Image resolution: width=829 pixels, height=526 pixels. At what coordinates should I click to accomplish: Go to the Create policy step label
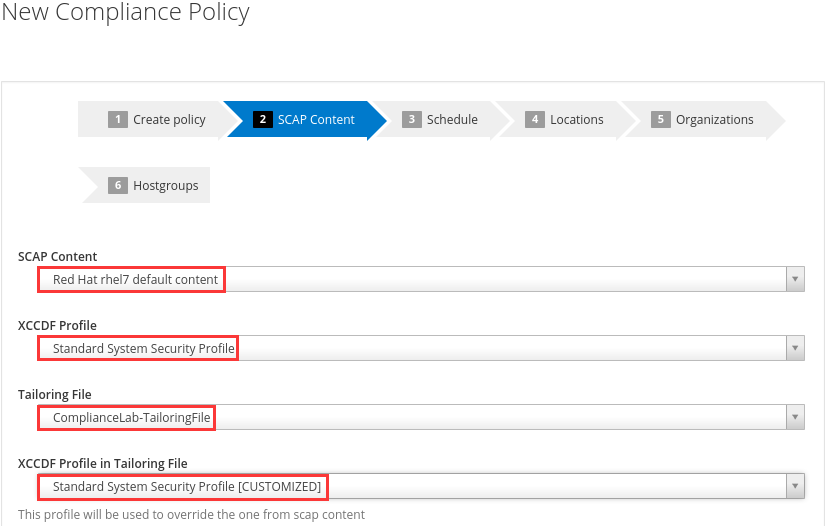point(169,120)
